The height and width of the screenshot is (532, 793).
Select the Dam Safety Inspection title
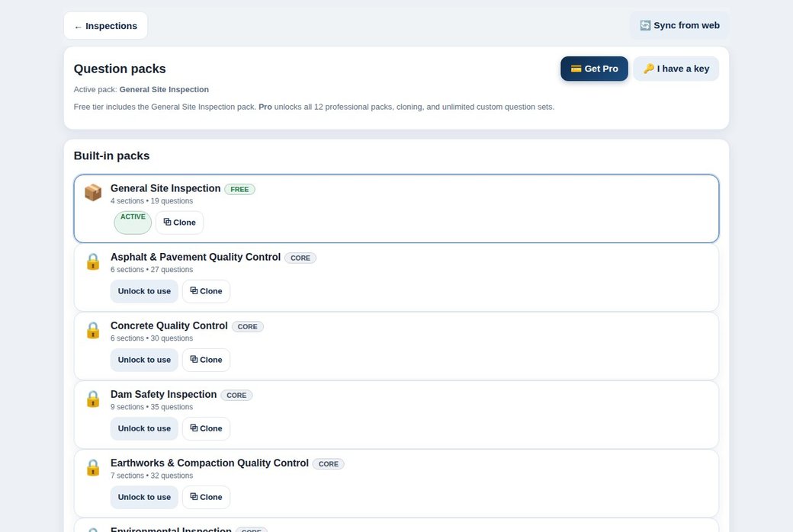point(163,395)
